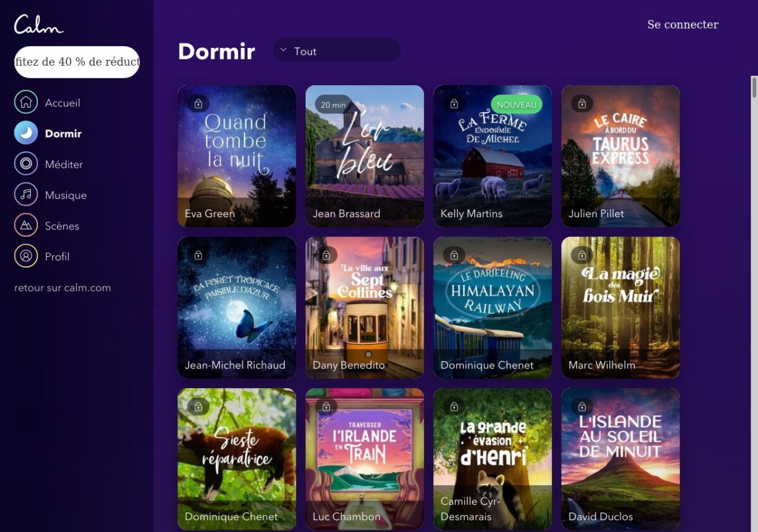Click the Méditer circle icon
Screen dimensions: 758x532
[26, 164]
